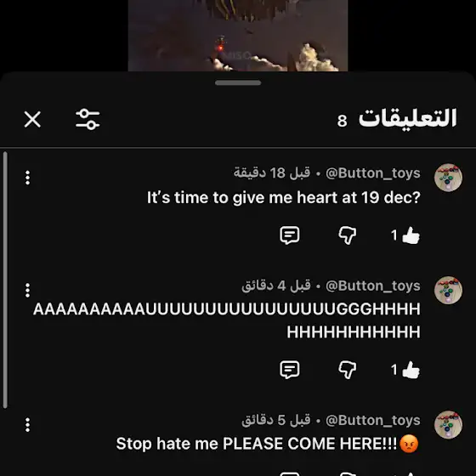This screenshot has height=476, width=476.
Task: Dislike the AAAAUUUGGHHH comment
Action: point(348,370)
